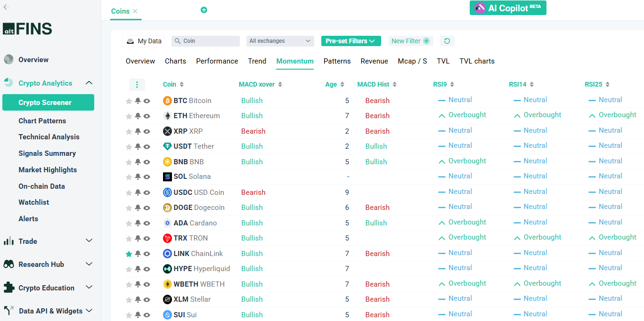Click the add new tab plus icon
Viewport: 644px width, 321px height.
(204, 10)
